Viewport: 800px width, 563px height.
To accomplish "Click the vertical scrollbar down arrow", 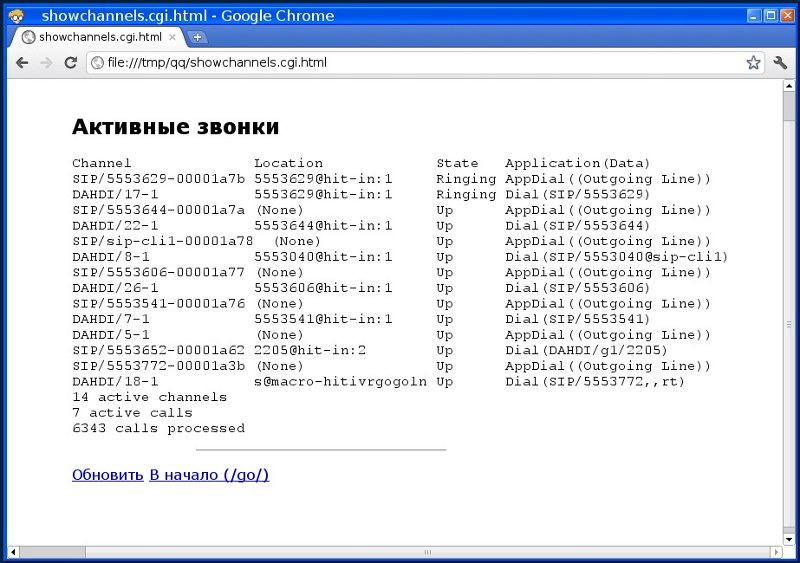I will pos(788,538).
